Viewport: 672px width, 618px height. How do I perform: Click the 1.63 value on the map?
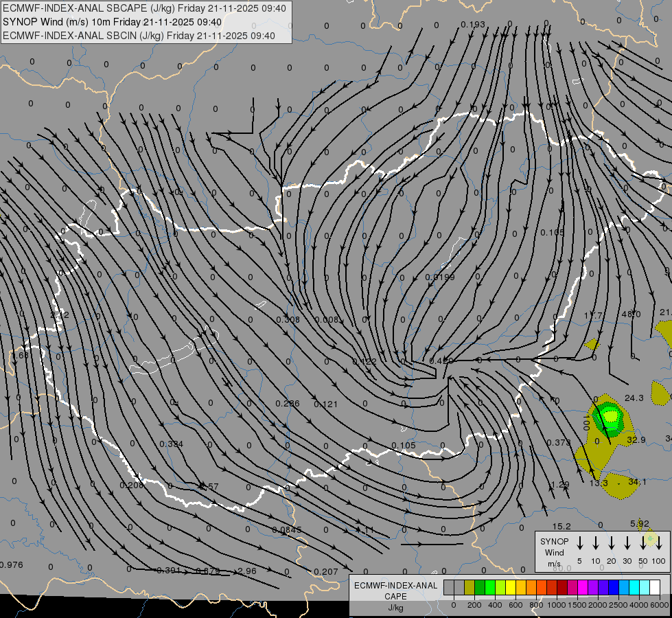pos(20,355)
